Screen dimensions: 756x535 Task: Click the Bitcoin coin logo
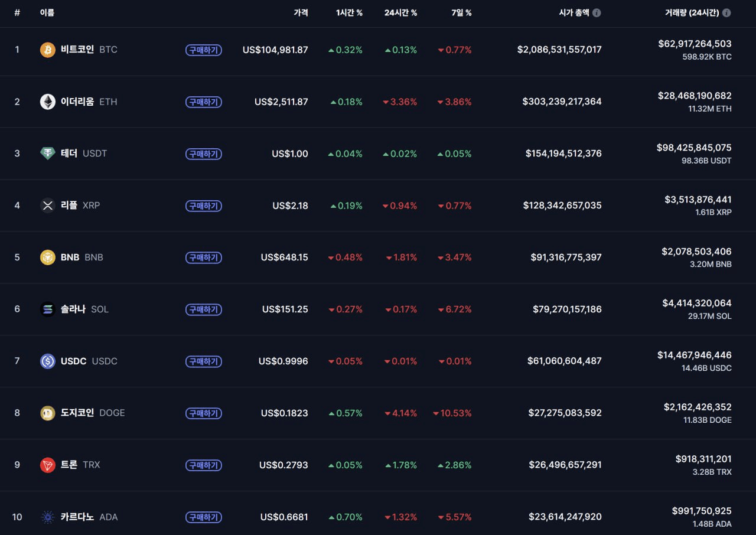click(48, 50)
